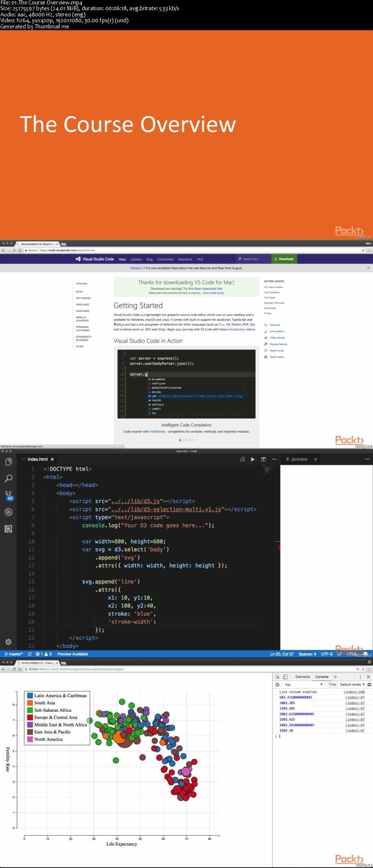Open the Console settings gear
The height and width of the screenshot is (868, 373).
(369, 684)
